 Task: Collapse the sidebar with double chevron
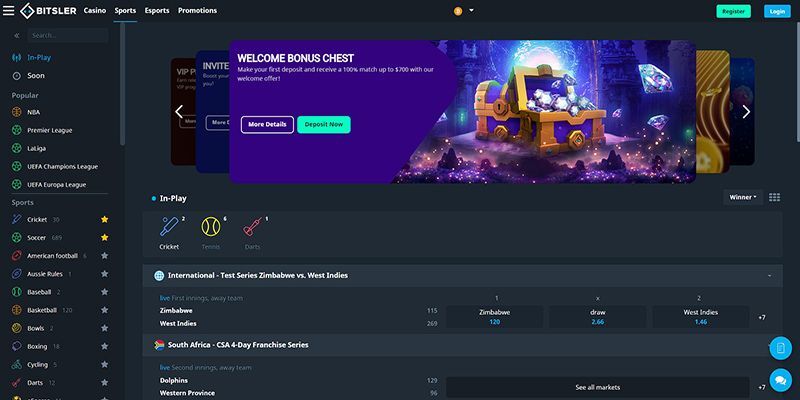point(17,36)
